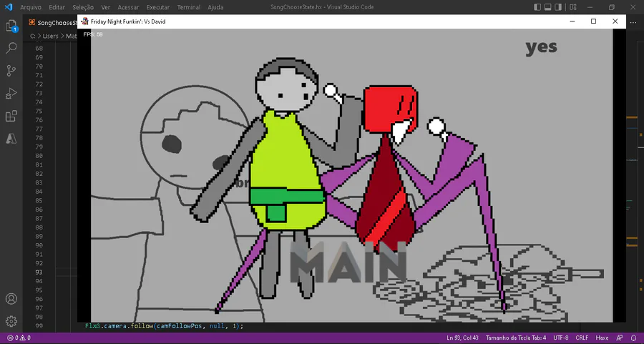Toggle secondary side bar layout icon
Screen dimensions: 644x344
click(558, 7)
